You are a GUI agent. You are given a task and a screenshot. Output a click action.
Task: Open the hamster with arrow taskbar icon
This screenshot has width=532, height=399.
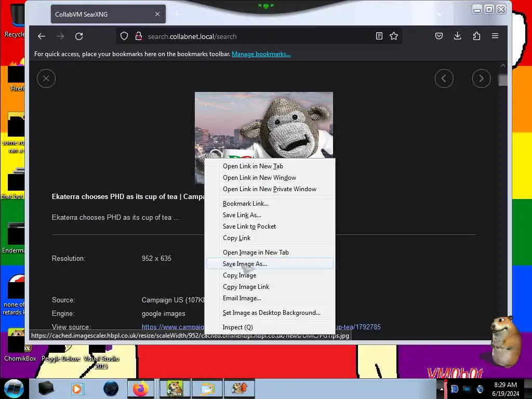(x=239, y=389)
